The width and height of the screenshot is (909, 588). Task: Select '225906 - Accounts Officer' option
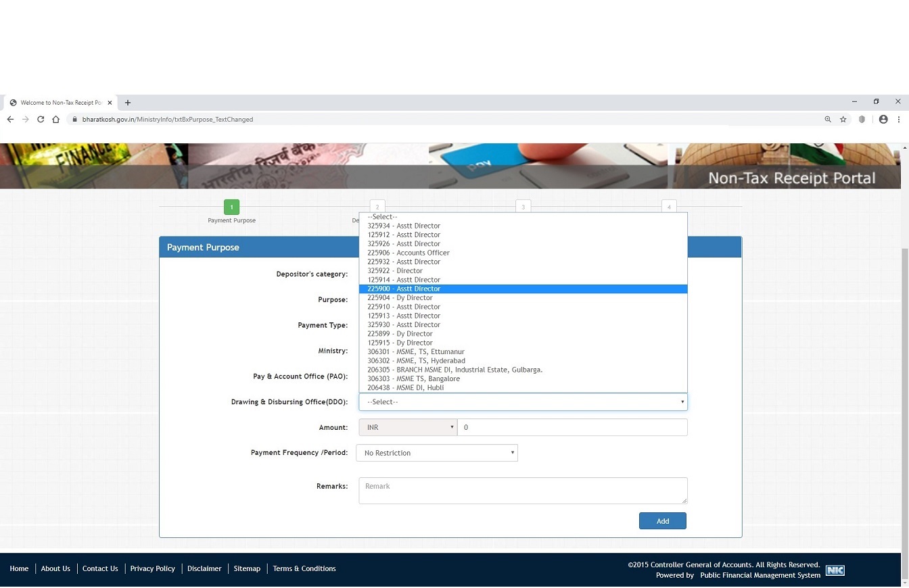tap(409, 253)
